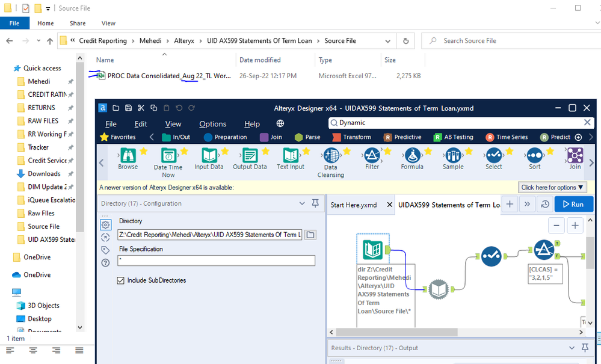This screenshot has height=364, width=601.
Task: Toggle favorite star on Sort tool
Action: pos(550,151)
